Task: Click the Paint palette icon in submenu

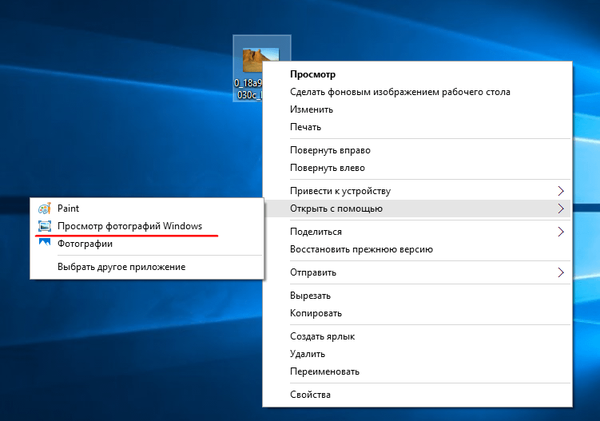Action: pos(44,208)
